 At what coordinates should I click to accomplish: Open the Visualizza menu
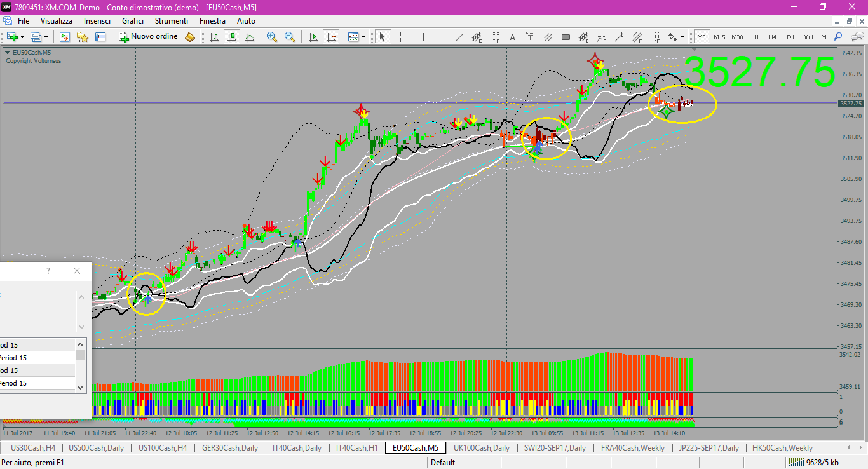click(57, 21)
